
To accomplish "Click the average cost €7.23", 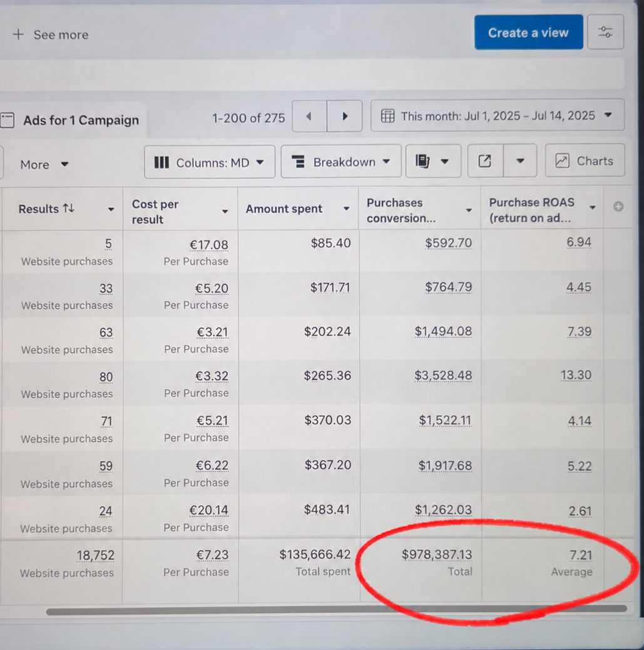I will [x=212, y=555].
